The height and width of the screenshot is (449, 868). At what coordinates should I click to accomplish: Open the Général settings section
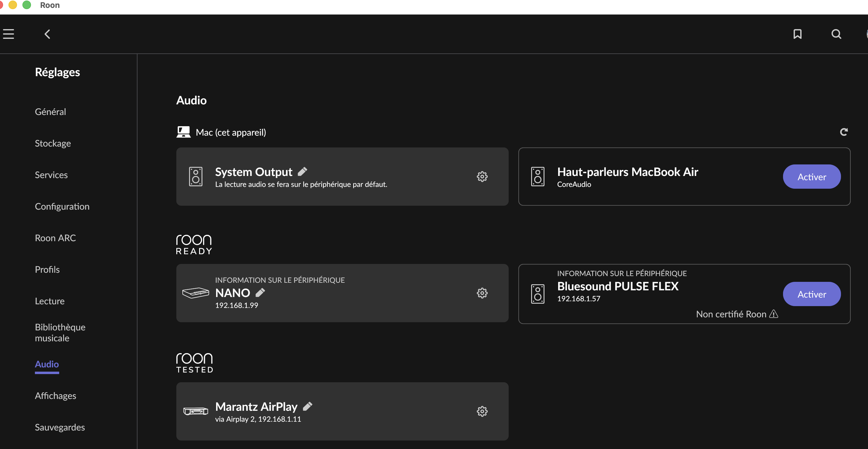click(x=50, y=112)
